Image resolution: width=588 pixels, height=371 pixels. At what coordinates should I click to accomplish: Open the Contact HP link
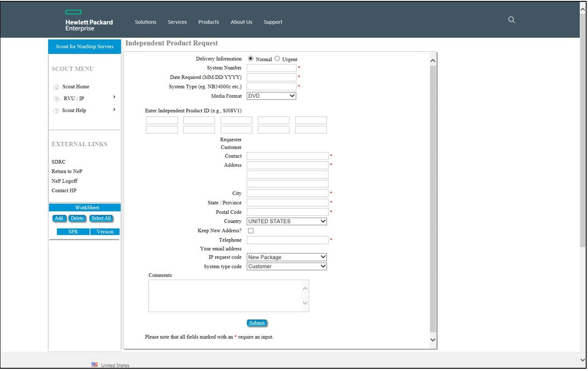(64, 190)
